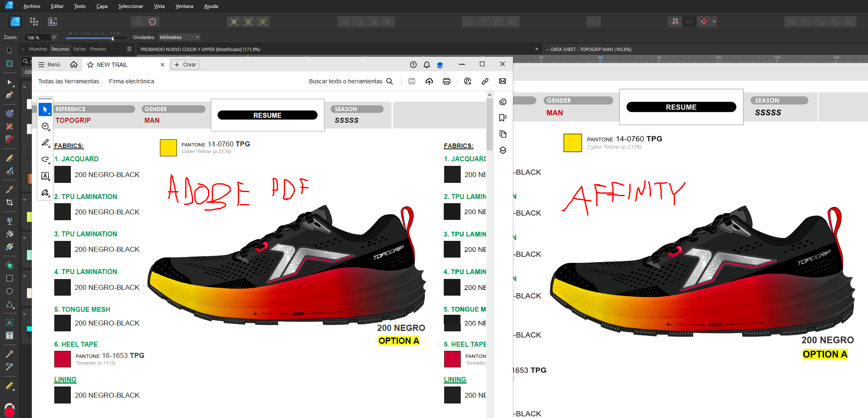Screen dimensions: 868x418
Task: Switch to Export persona icon
Action: (53, 22)
